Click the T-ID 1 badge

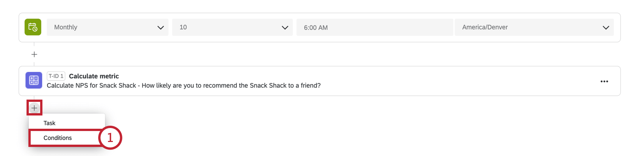pyautogui.click(x=56, y=76)
